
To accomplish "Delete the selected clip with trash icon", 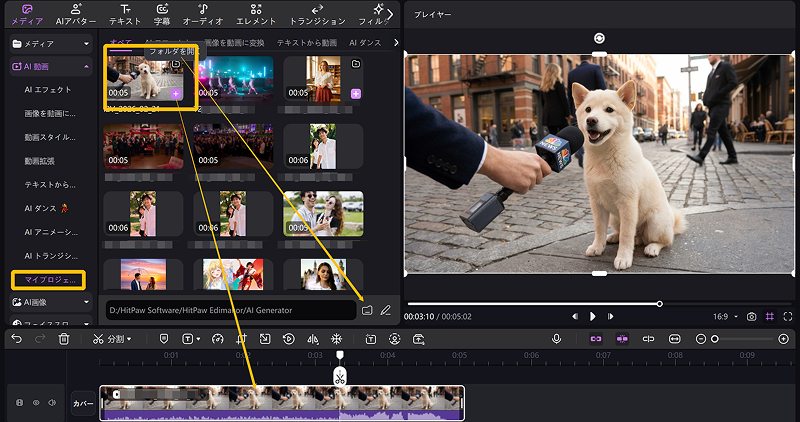I will coord(64,339).
